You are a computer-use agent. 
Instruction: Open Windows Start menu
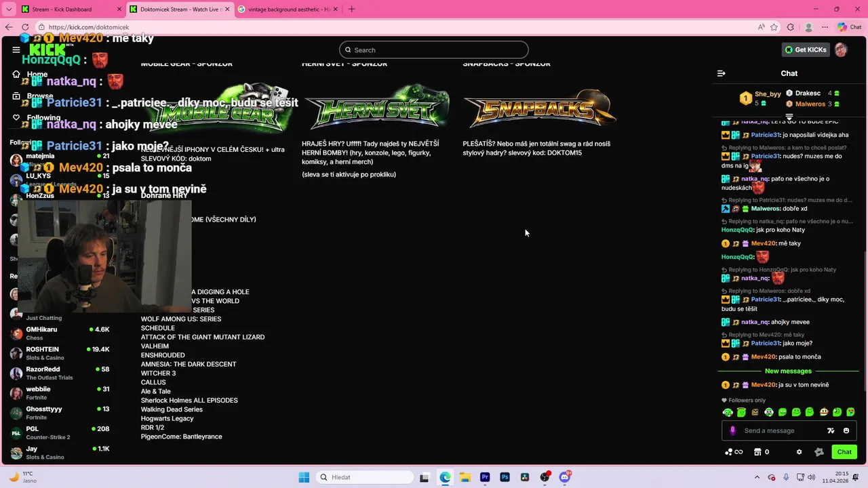tap(304, 477)
